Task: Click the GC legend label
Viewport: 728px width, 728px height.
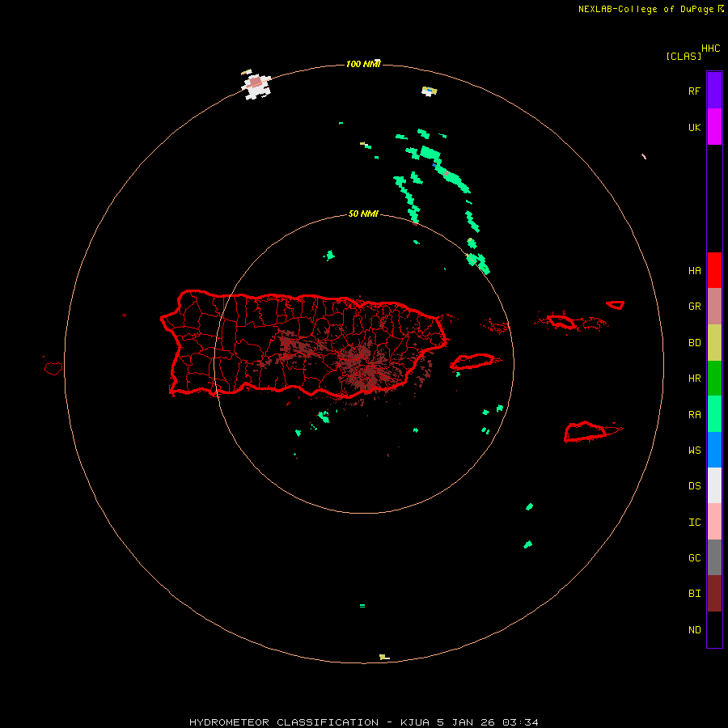Action: pos(694,558)
